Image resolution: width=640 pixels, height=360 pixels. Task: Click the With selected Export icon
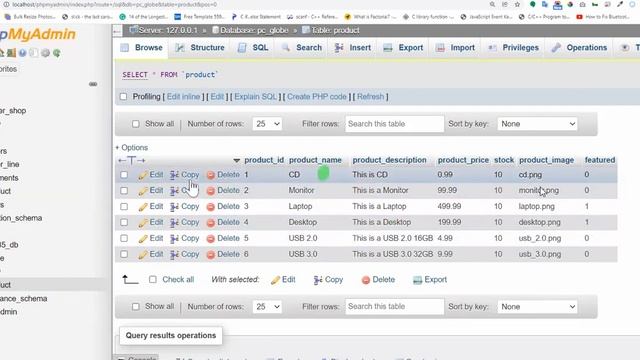pos(417,280)
